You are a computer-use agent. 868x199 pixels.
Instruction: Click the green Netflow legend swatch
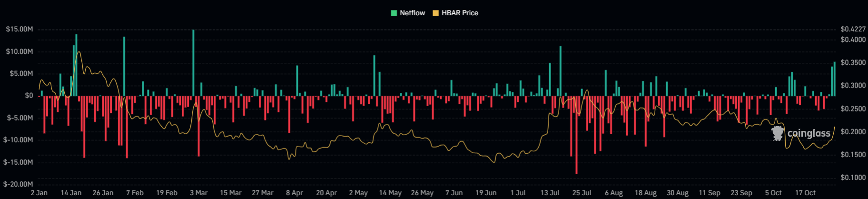pos(394,13)
